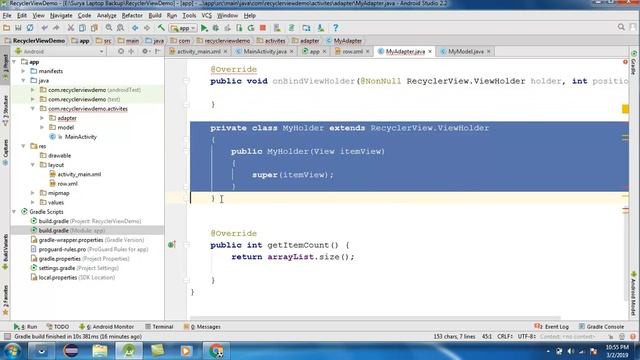Collapse the app module tree node

click(x=14, y=62)
